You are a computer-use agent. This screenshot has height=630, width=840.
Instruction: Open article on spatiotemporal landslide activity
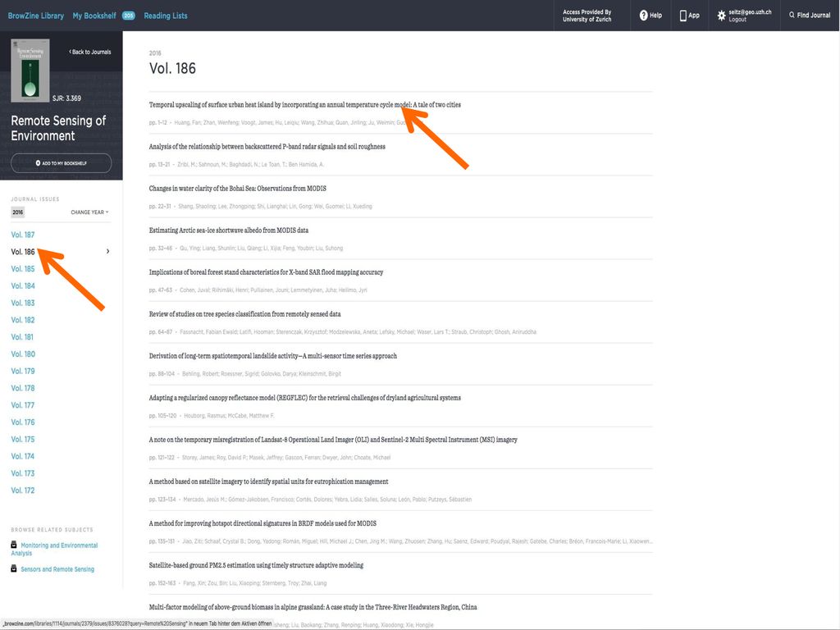point(272,356)
